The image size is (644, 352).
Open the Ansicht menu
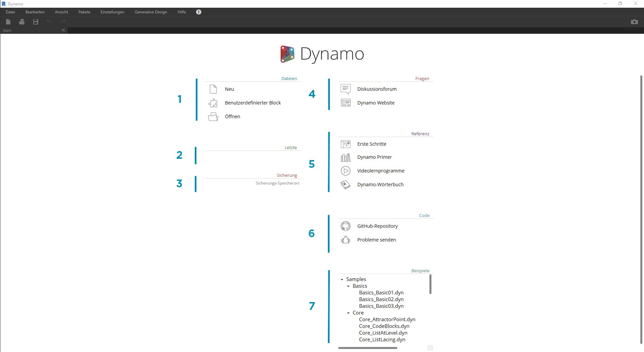(61, 12)
